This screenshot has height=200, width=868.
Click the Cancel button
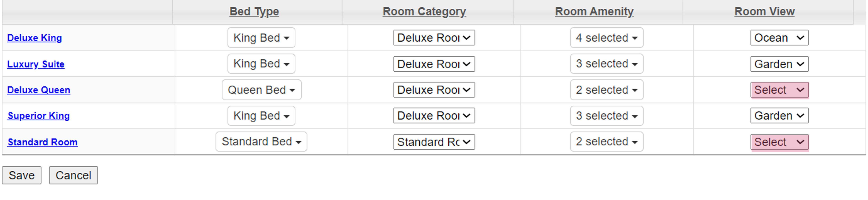click(74, 175)
